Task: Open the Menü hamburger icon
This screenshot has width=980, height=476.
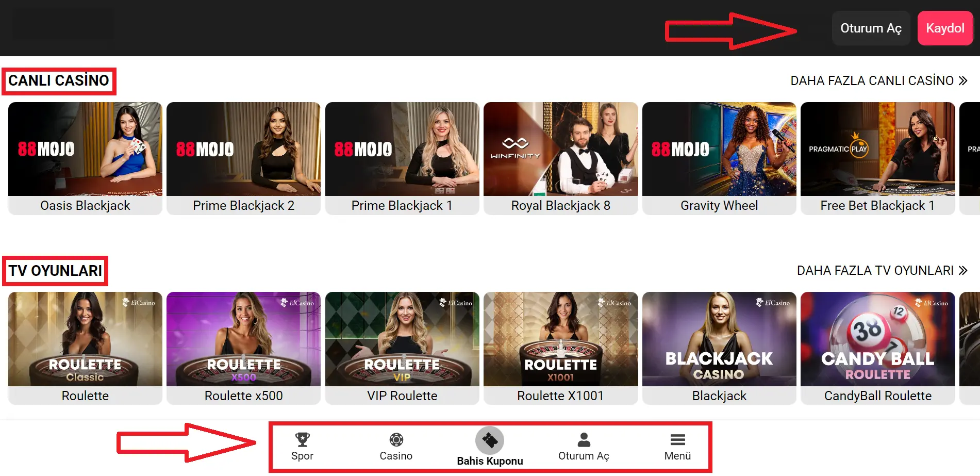Action: (677, 439)
